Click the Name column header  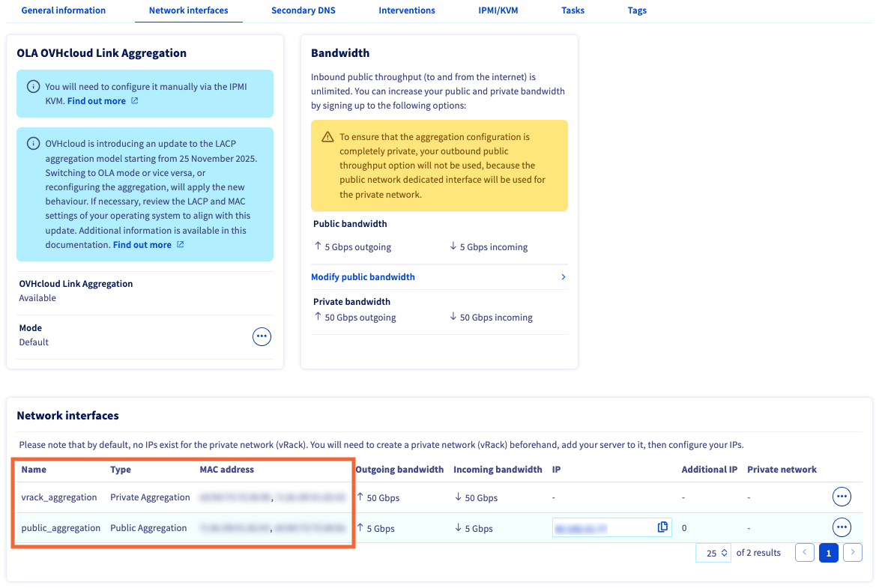34,470
